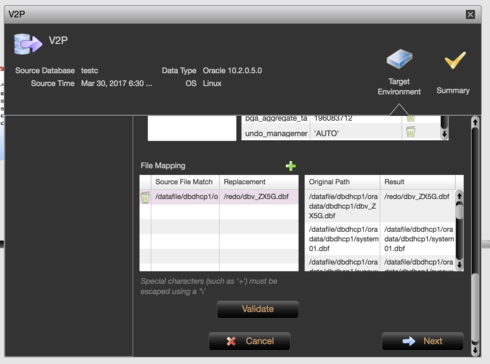Viewport: 490px width, 364px height.
Task: Select the Target Environment tab label
Action: point(399,87)
